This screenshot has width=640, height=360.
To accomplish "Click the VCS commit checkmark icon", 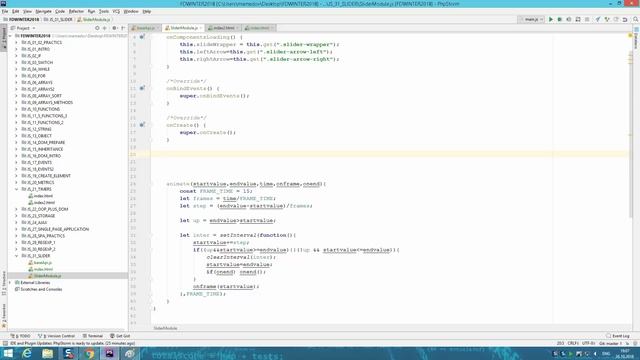I will (607, 19).
